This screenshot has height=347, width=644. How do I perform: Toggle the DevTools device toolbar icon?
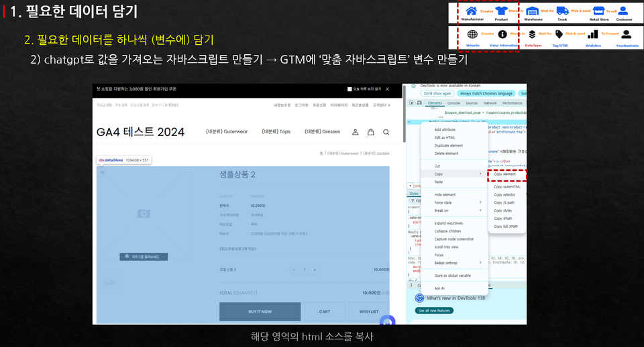pos(419,103)
